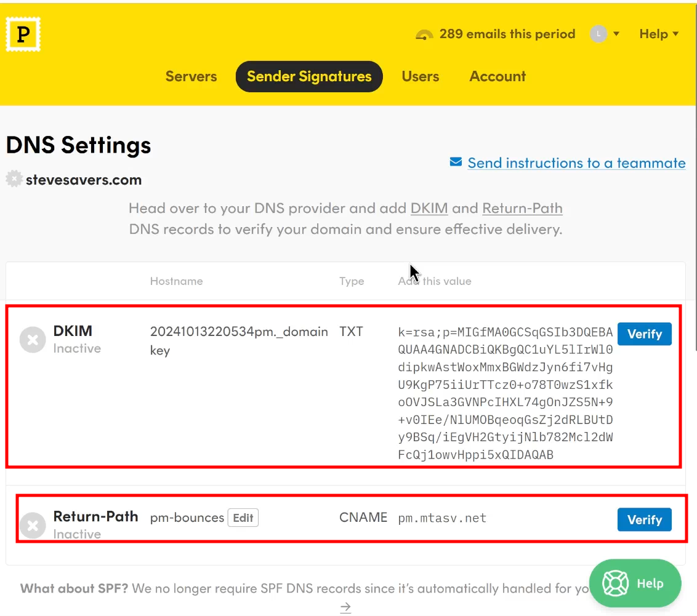Verify the Return-Path record
The width and height of the screenshot is (697, 616).
644,519
